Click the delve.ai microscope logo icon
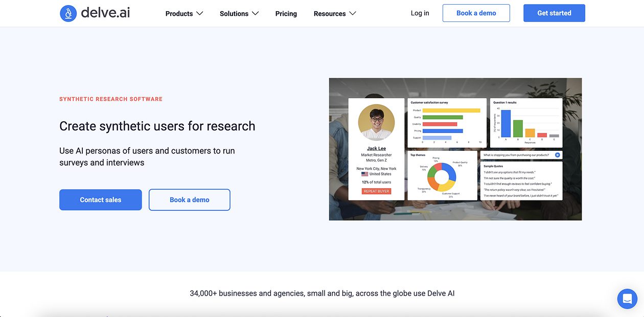 pos(68,13)
